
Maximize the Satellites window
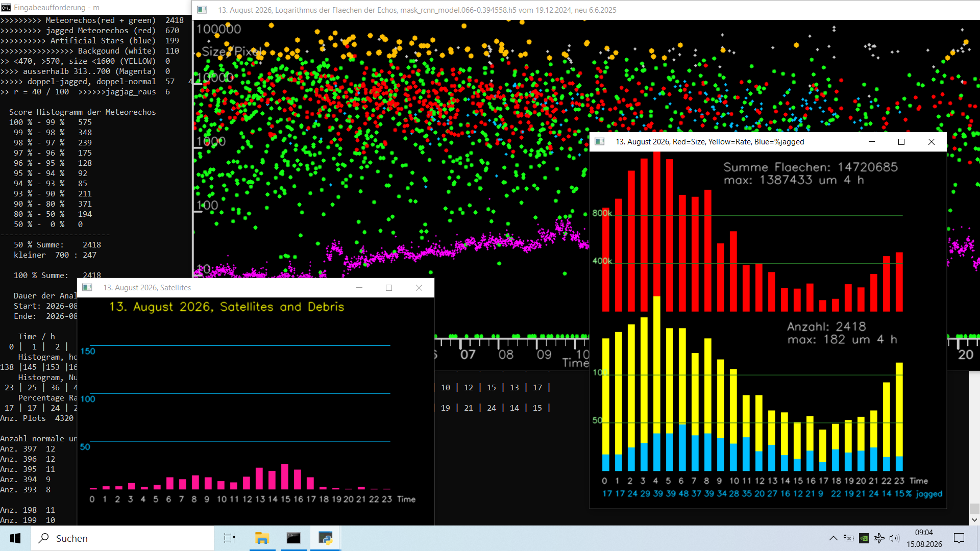[x=389, y=288]
